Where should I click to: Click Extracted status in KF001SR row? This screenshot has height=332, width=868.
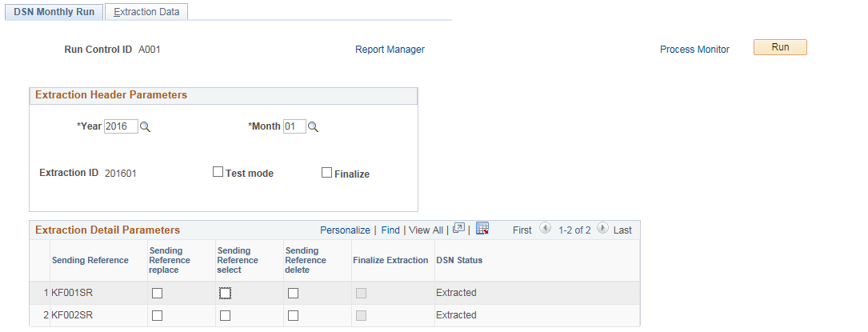point(456,293)
